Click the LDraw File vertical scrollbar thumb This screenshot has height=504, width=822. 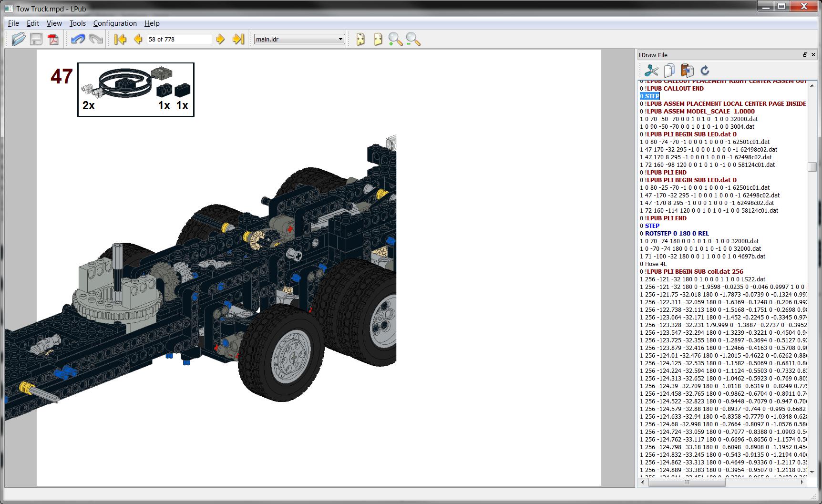pos(812,167)
